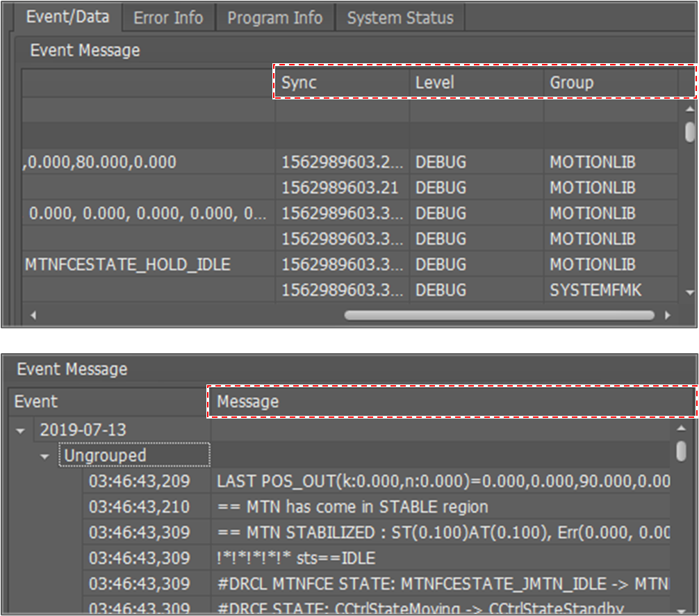Open the Program Info tab
699x616 pixels.
274,17
